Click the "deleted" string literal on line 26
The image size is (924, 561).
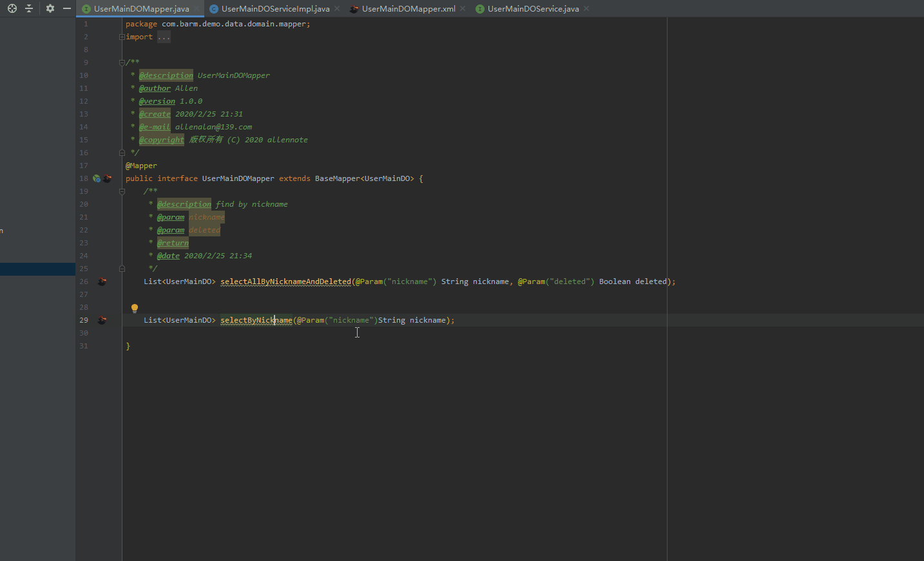[570, 281]
